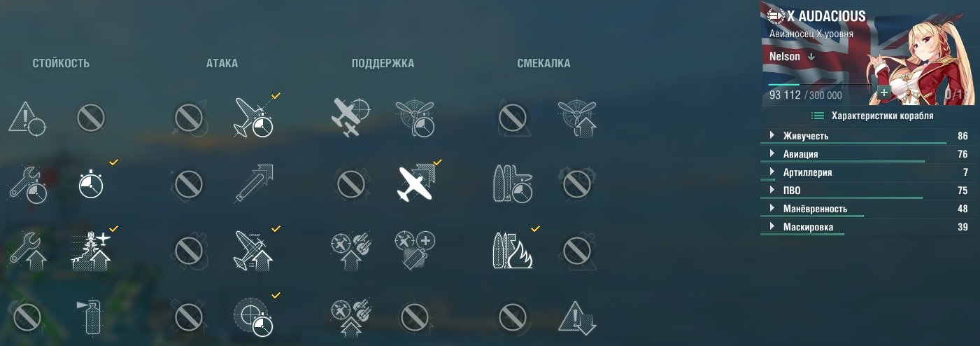Toggle the checked crosshair timer skill
Viewport: 980px width, 346px height.
(253, 317)
